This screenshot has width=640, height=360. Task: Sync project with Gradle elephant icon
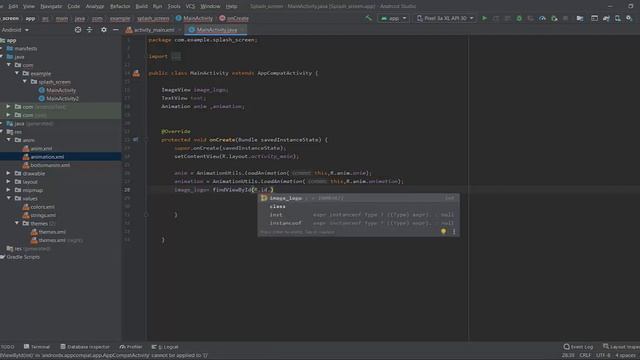coord(606,18)
